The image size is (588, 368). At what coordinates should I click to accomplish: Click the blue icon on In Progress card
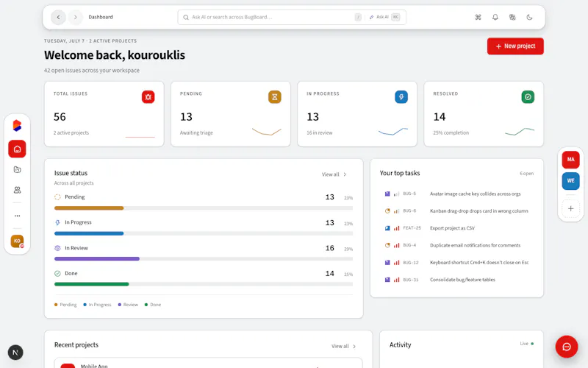tap(401, 97)
